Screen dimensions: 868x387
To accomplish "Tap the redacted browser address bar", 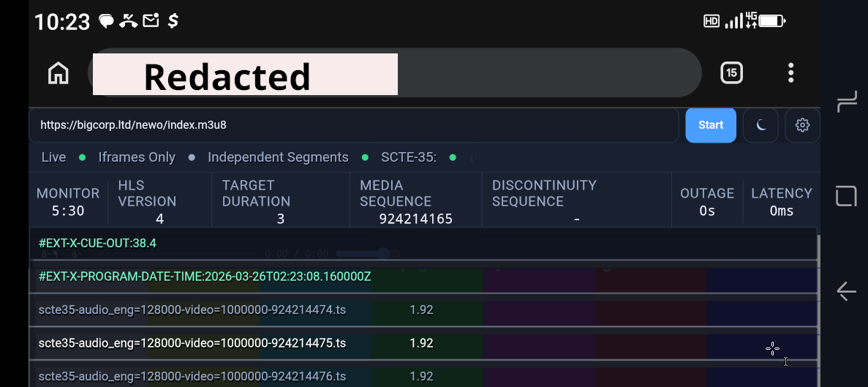I will pos(395,73).
